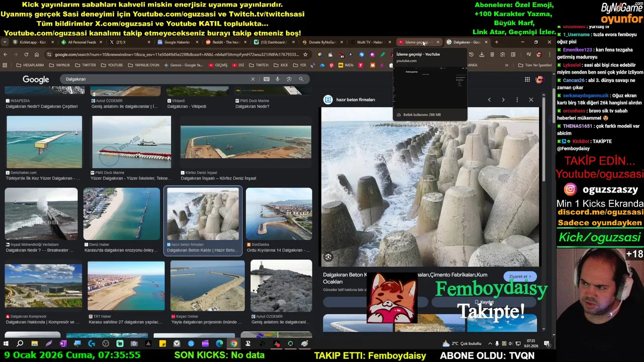
Task: Open Tüm Yer İşaretleri folder
Action: coord(535,65)
